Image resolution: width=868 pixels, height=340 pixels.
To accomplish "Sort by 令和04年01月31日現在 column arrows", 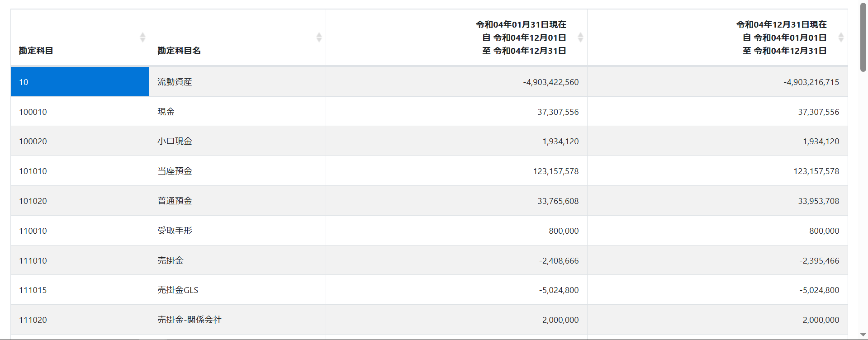I will coord(580,38).
